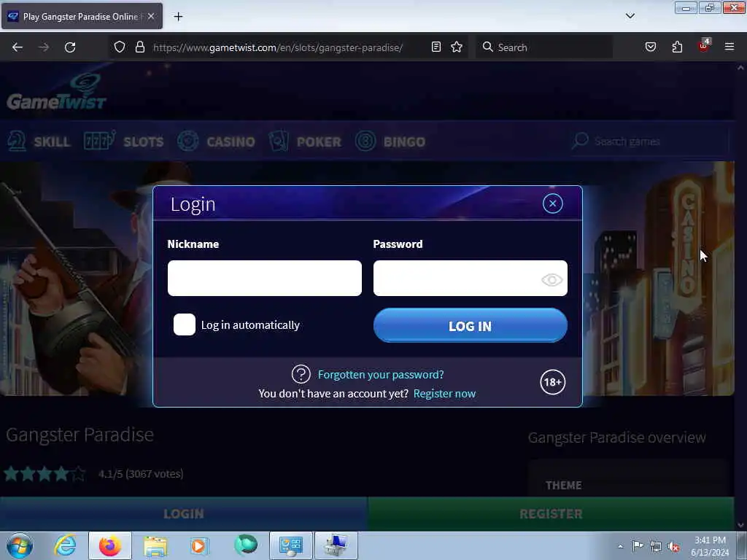This screenshot has width=747, height=560.
Task: Show hidden tray icons arrow
Action: tap(620, 546)
